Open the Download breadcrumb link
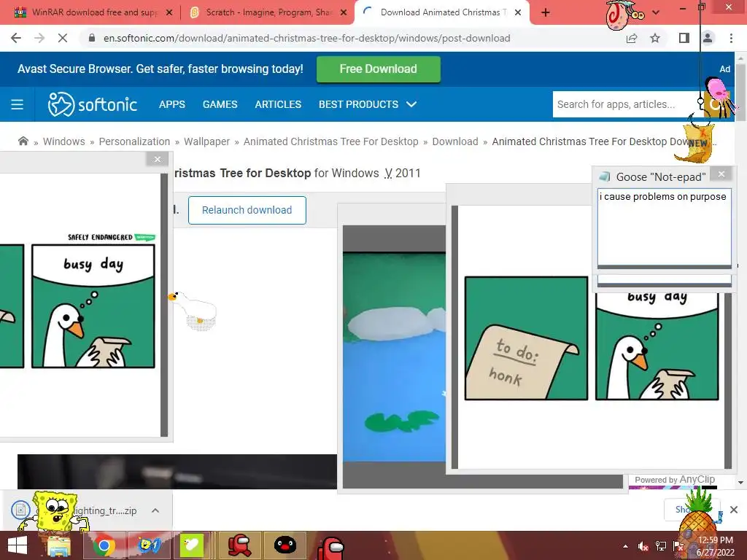This screenshot has width=747, height=560. tap(455, 141)
